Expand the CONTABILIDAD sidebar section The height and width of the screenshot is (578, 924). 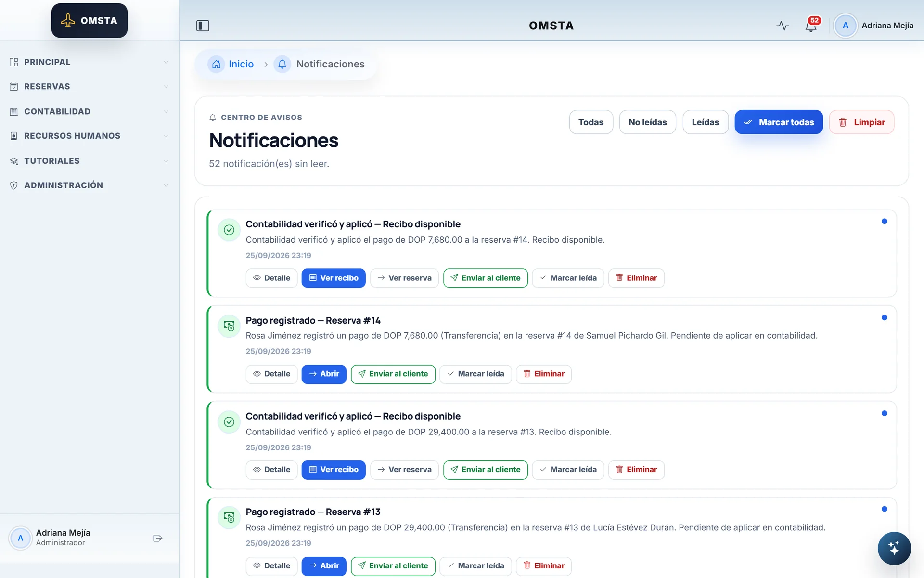click(90, 111)
